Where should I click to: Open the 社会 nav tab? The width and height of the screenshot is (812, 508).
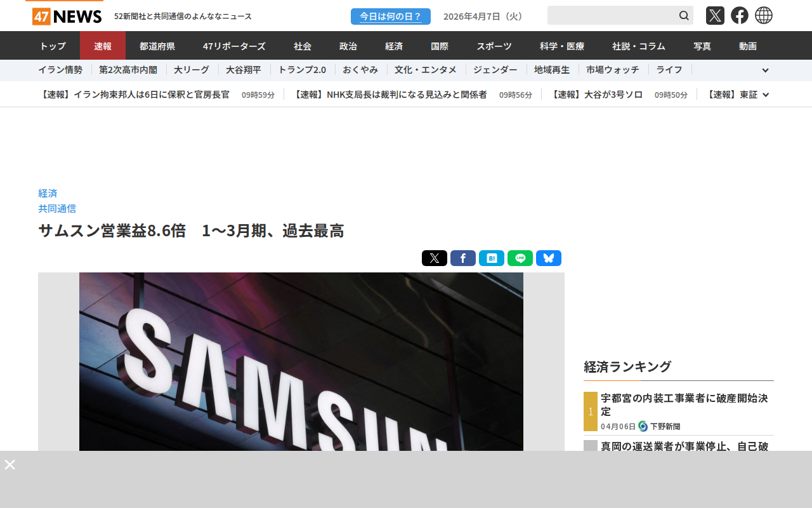point(303,46)
